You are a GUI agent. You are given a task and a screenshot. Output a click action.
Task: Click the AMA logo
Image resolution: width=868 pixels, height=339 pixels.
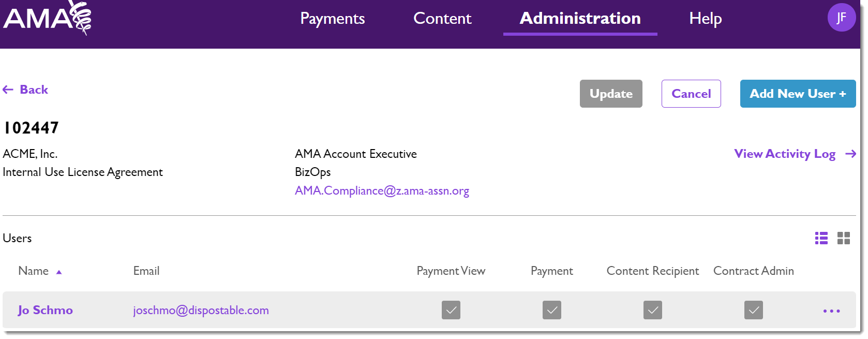[x=47, y=19]
